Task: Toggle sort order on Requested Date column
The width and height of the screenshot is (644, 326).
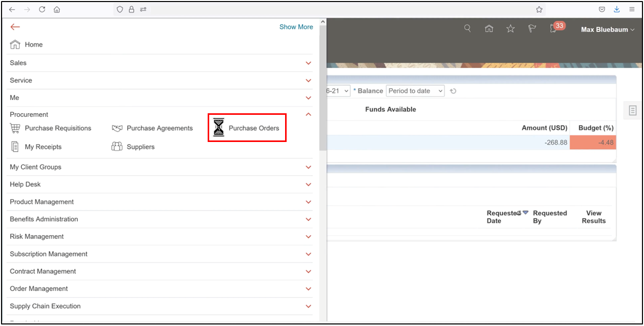Action: (525, 211)
